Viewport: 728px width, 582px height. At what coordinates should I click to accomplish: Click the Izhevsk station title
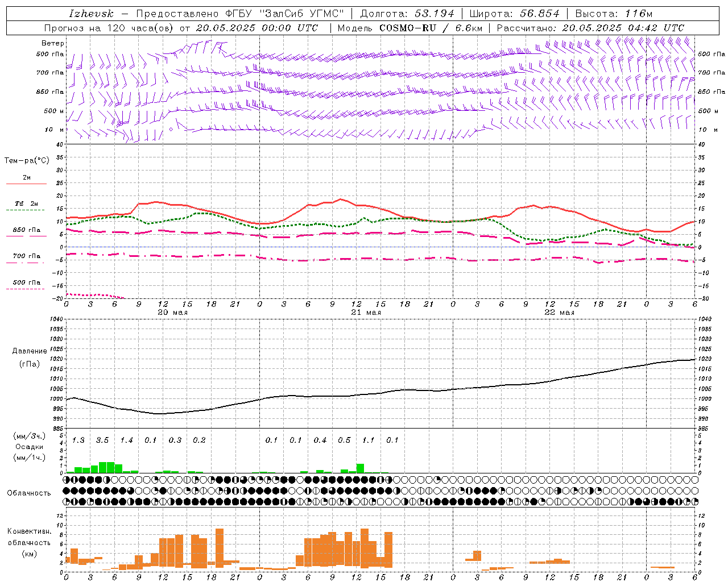tap(91, 14)
